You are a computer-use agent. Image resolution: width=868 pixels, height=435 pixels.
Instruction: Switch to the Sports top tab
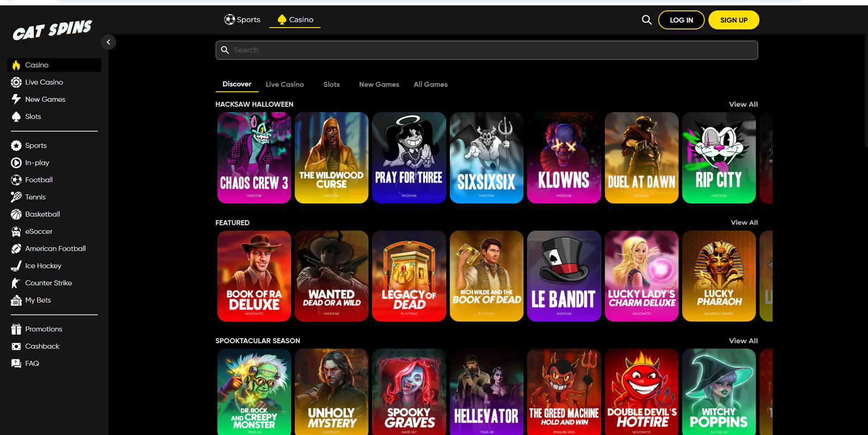(242, 20)
